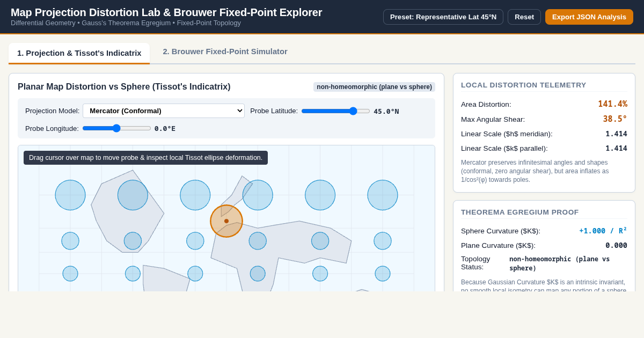Screen dimensions: 644x338
Task: Click the Local Distortion Telemetry heading
Action: (524, 85)
